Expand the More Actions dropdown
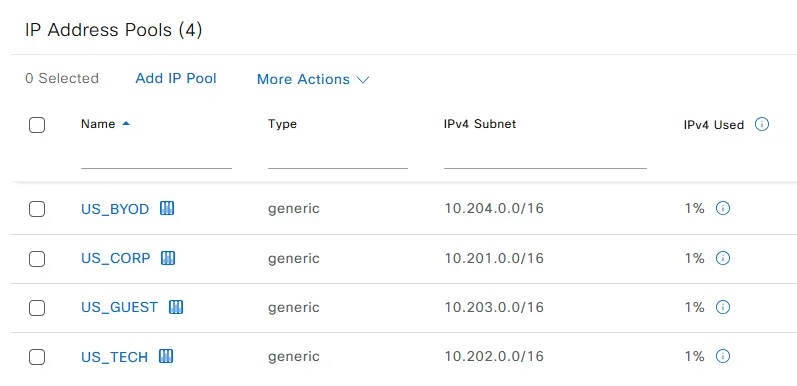This screenshot has height=386, width=797. pyautogui.click(x=313, y=79)
